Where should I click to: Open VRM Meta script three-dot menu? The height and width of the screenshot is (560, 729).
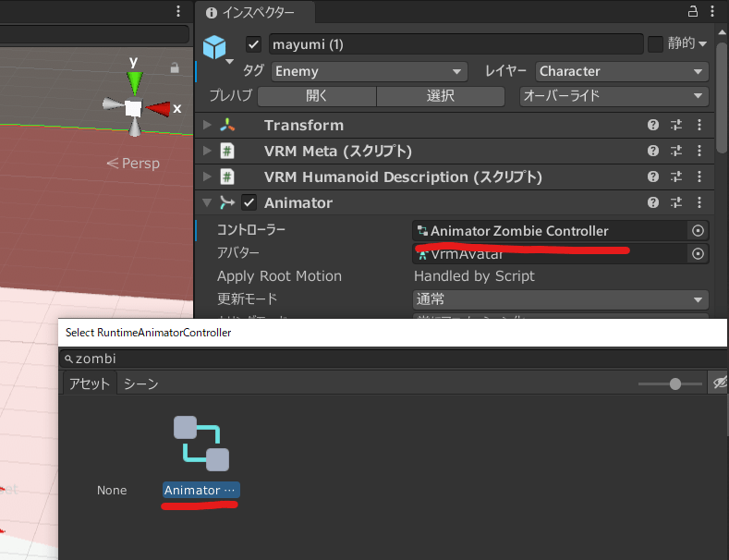pyautogui.click(x=699, y=152)
